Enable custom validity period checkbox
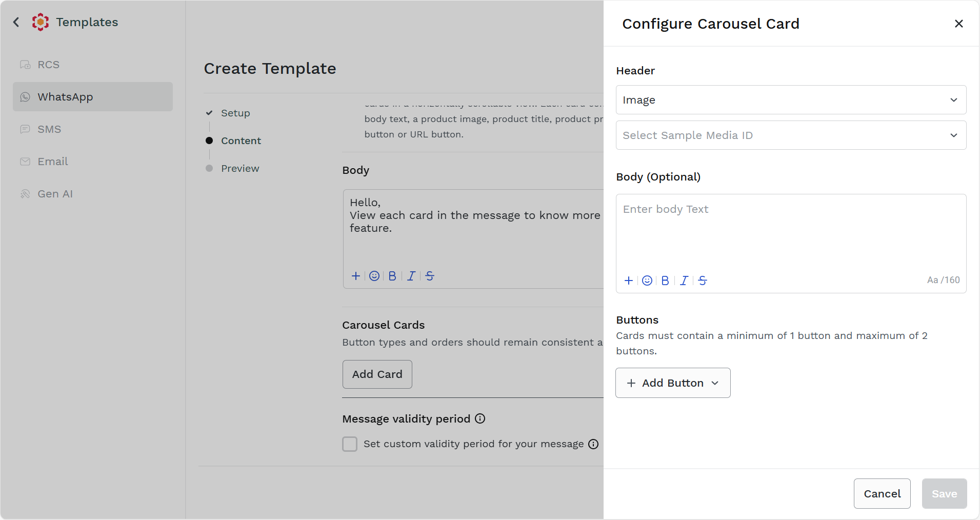The image size is (980, 520). click(350, 444)
